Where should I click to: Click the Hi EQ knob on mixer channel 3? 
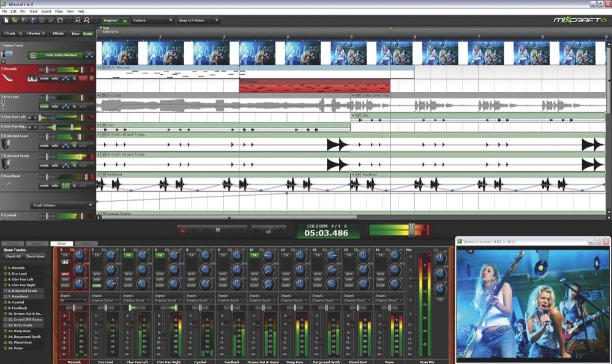click(111, 256)
